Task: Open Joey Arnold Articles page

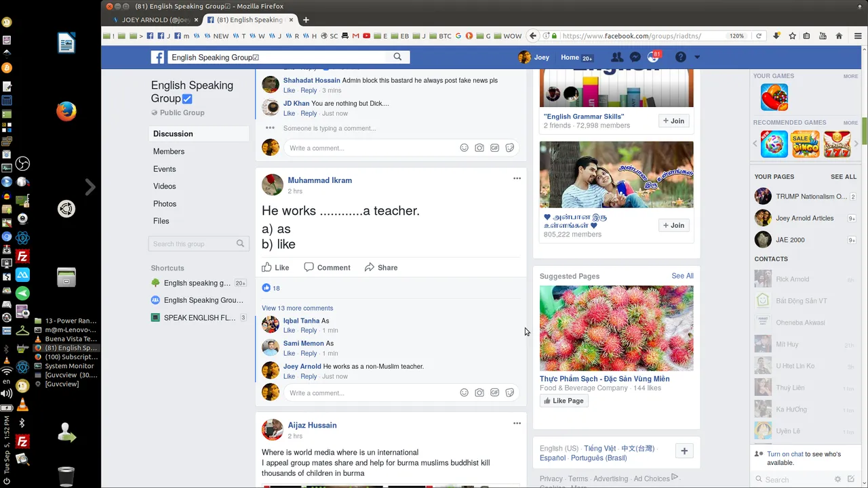Action: pos(804,218)
